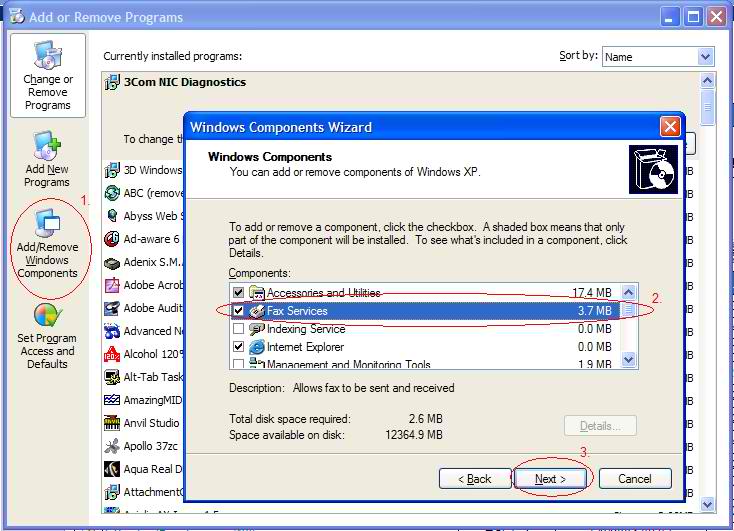
Task: Enable the Indexing Service checkbox
Action: click(x=238, y=329)
